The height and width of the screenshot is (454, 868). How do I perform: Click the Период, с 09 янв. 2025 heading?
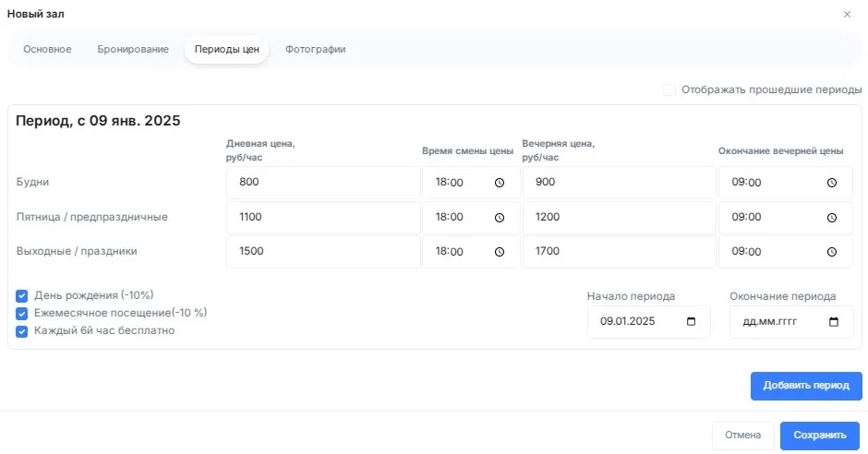[98, 121]
